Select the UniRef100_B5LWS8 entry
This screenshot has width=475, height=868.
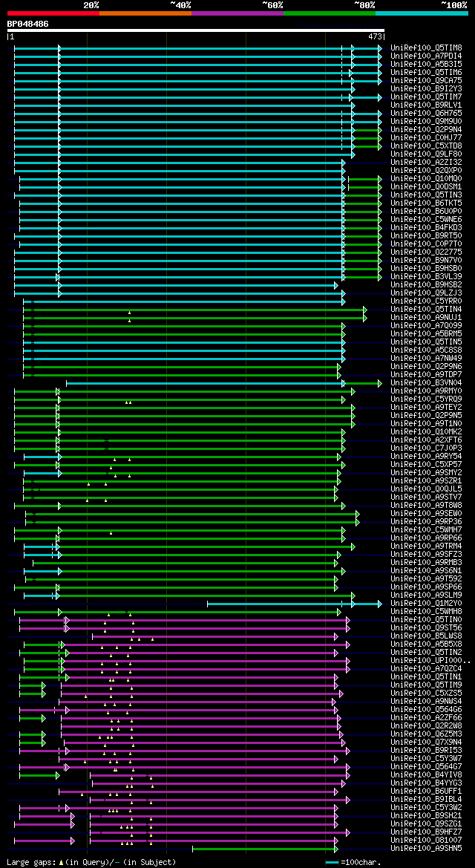coord(426,636)
